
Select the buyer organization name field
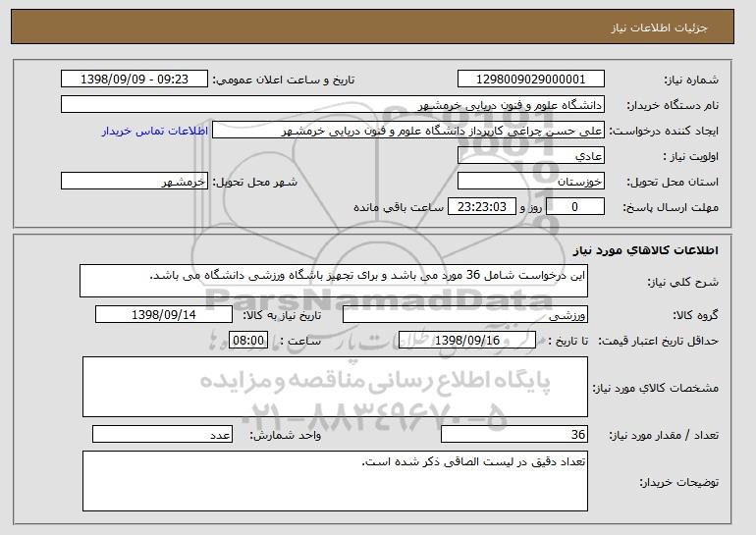[333, 105]
